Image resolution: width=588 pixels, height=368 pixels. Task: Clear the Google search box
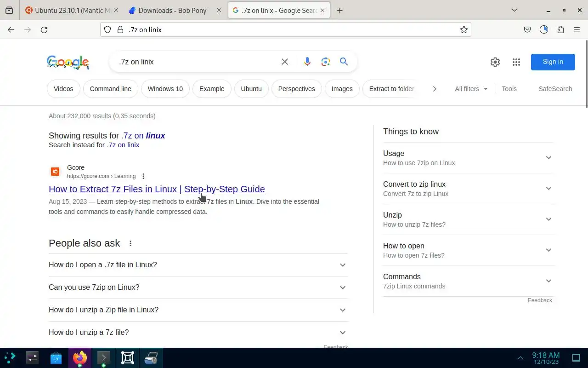pyautogui.click(x=285, y=62)
